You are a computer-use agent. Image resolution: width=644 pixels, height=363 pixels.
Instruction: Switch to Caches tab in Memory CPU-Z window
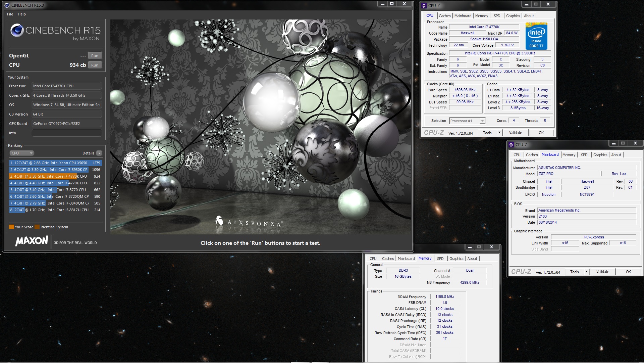388,259
